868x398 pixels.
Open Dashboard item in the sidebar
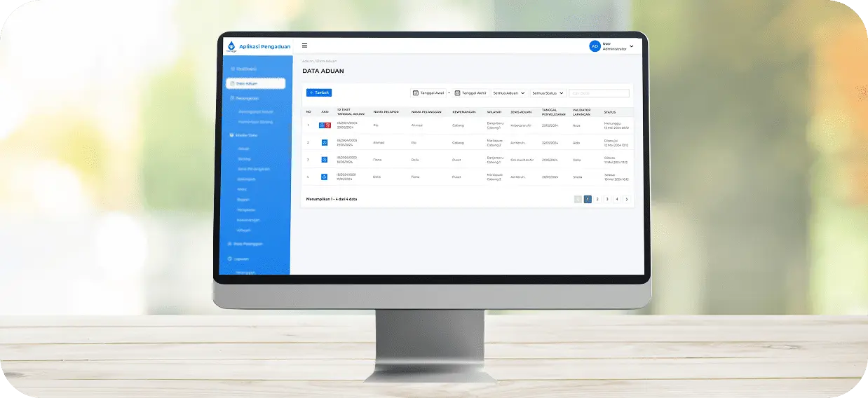tap(246, 69)
